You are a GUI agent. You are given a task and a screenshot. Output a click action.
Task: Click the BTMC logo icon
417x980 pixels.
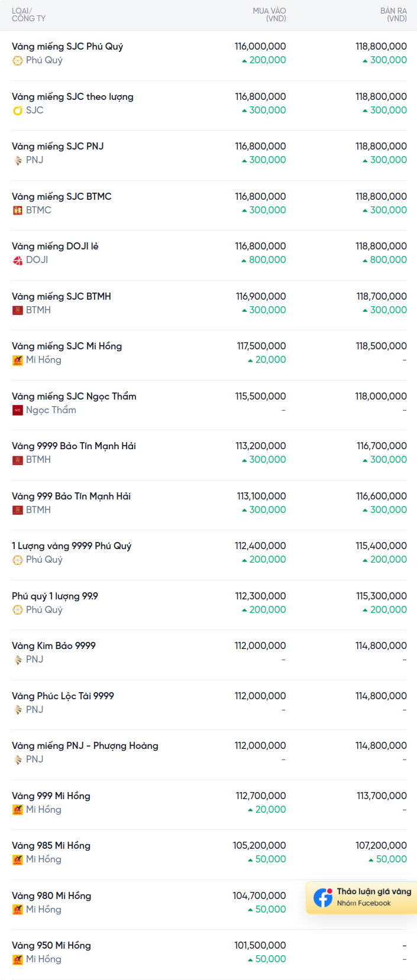click(x=18, y=210)
